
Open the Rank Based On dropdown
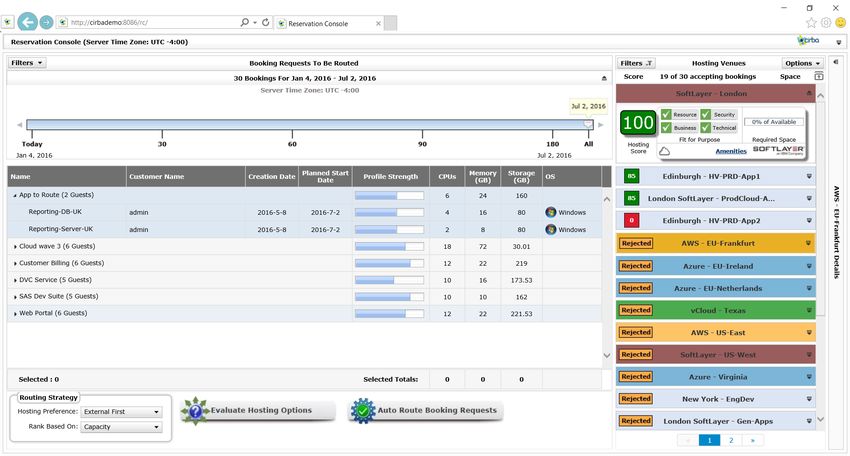click(x=121, y=427)
